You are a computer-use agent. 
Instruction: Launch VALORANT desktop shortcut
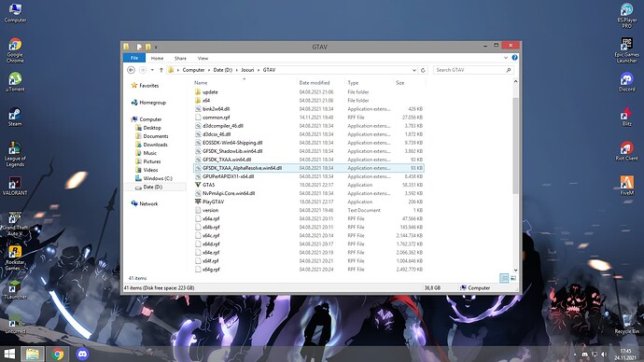click(x=15, y=186)
